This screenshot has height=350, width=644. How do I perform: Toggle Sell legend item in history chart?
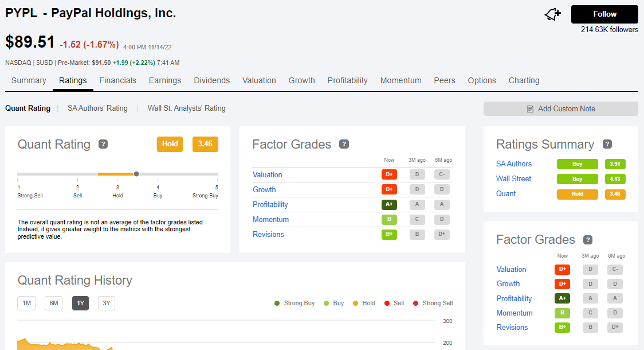[394, 303]
